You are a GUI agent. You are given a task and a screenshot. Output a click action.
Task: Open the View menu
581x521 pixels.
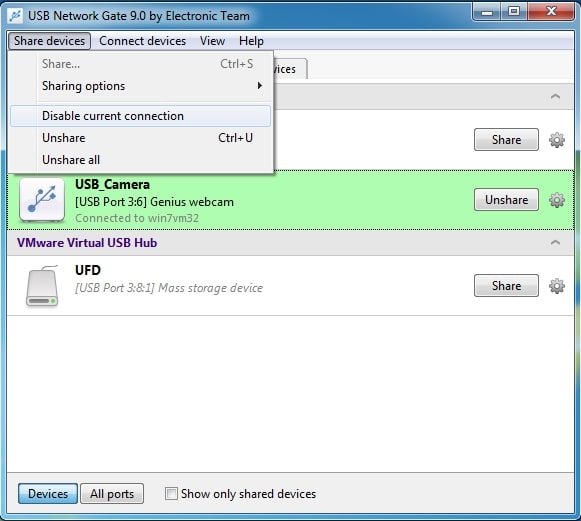tap(212, 41)
